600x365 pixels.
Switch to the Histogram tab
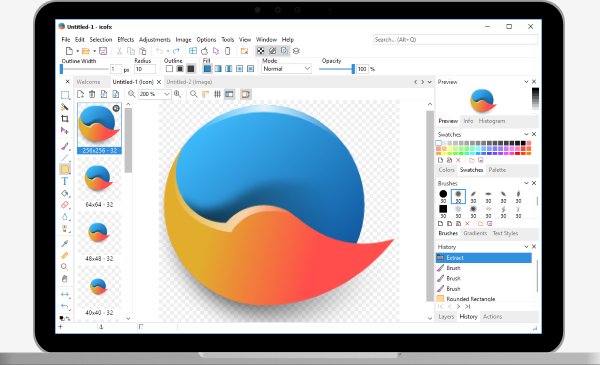click(x=492, y=121)
